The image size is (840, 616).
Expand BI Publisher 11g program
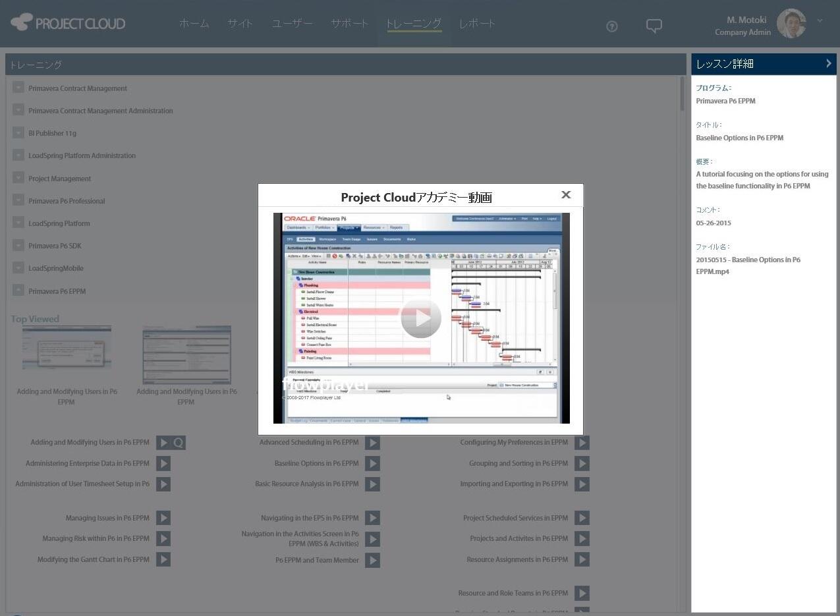pyautogui.click(x=18, y=132)
